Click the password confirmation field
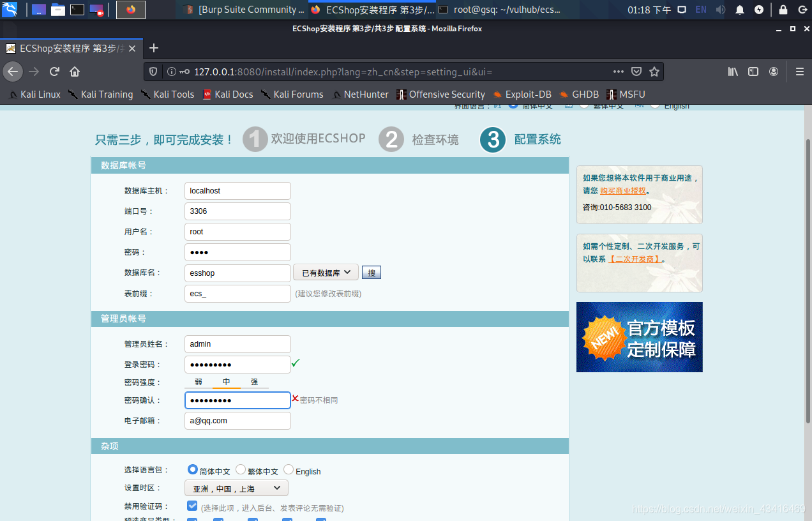This screenshot has width=812, height=521. point(237,400)
